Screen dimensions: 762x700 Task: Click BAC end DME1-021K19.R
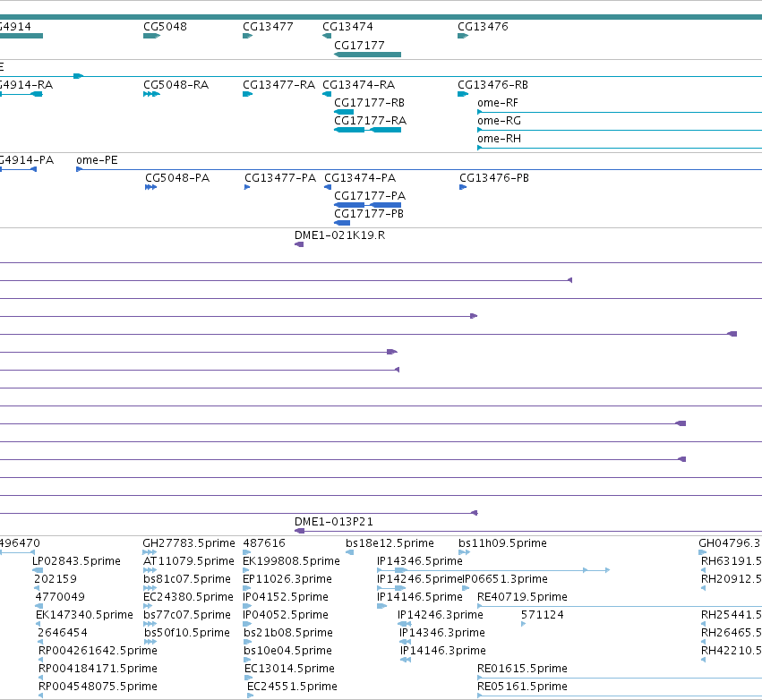click(339, 235)
